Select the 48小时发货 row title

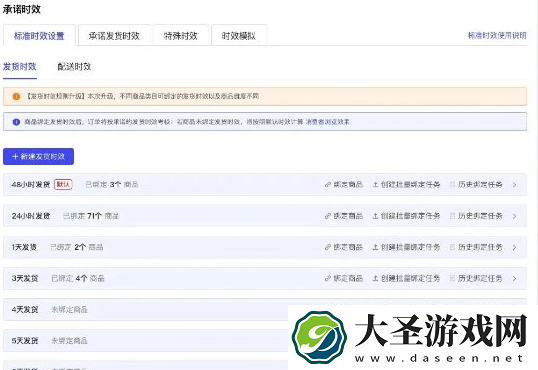[31, 185]
